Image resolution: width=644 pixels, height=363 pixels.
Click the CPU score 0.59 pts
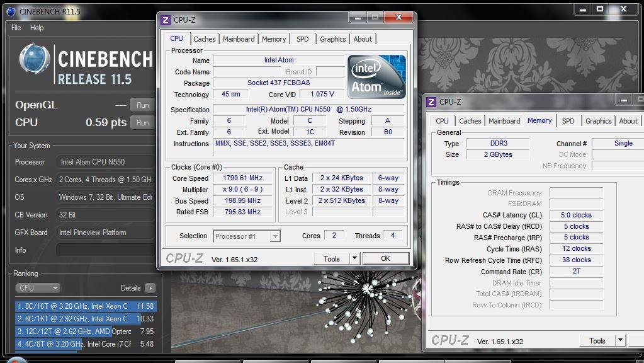106,122
